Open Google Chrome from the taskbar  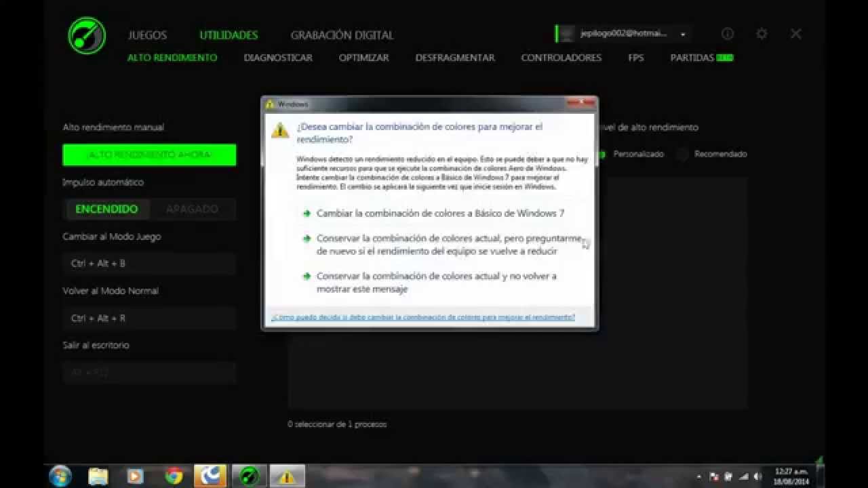(174, 476)
